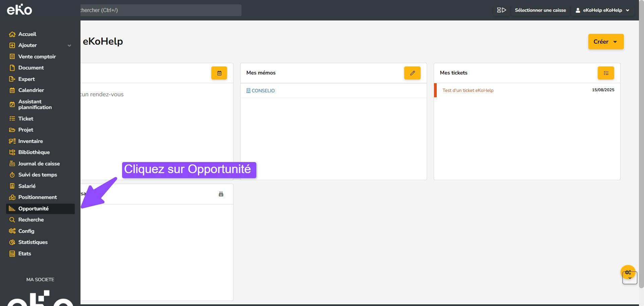Viewport: 644px width, 306px height.
Task: Open the Statistiques section in sidebar
Action: coord(33,242)
